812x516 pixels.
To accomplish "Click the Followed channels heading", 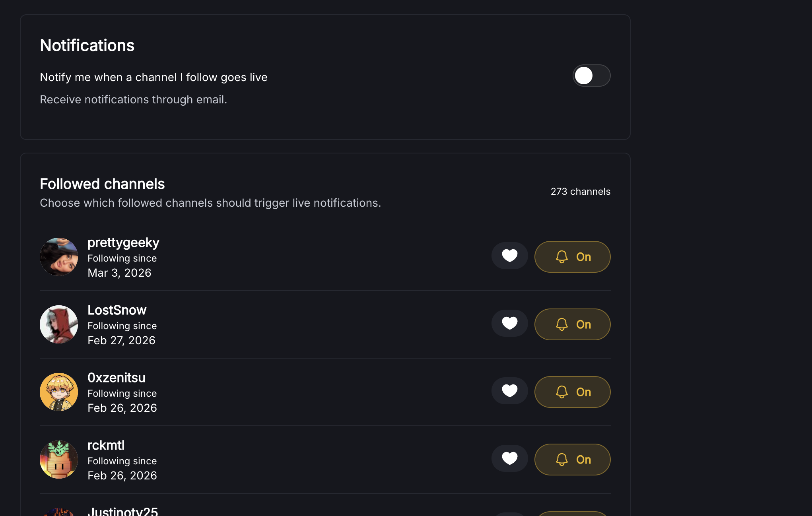I will click(102, 184).
